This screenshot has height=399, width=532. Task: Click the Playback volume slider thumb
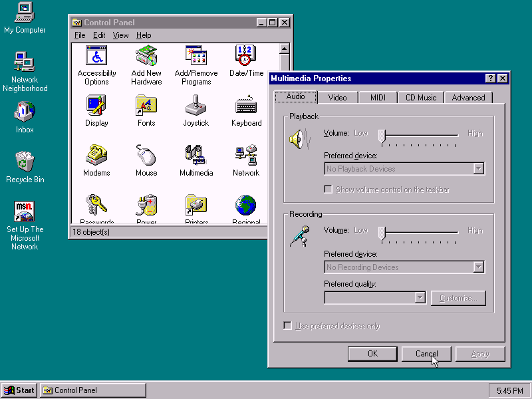point(382,136)
